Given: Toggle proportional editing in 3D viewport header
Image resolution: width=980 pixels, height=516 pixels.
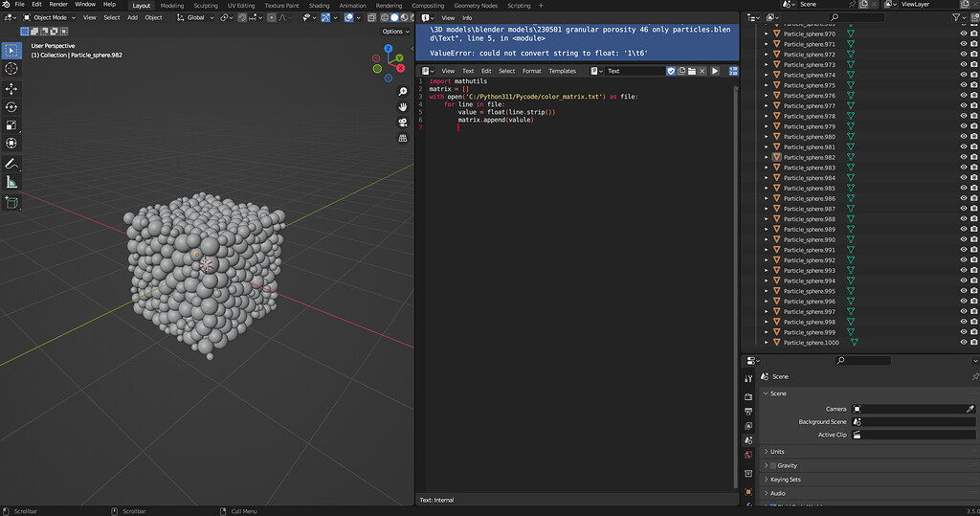Looking at the screenshot, I should pos(271,17).
